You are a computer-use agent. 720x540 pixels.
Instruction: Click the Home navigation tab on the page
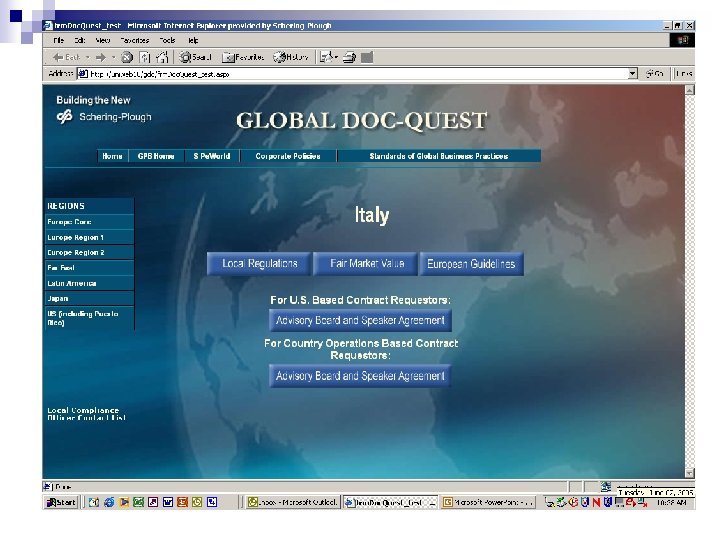click(112, 156)
